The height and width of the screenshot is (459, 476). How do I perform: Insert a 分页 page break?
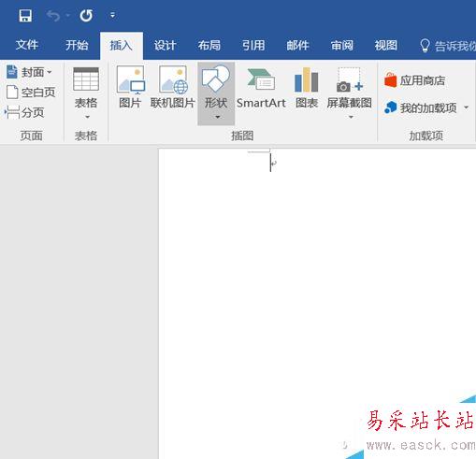[x=24, y=112]
